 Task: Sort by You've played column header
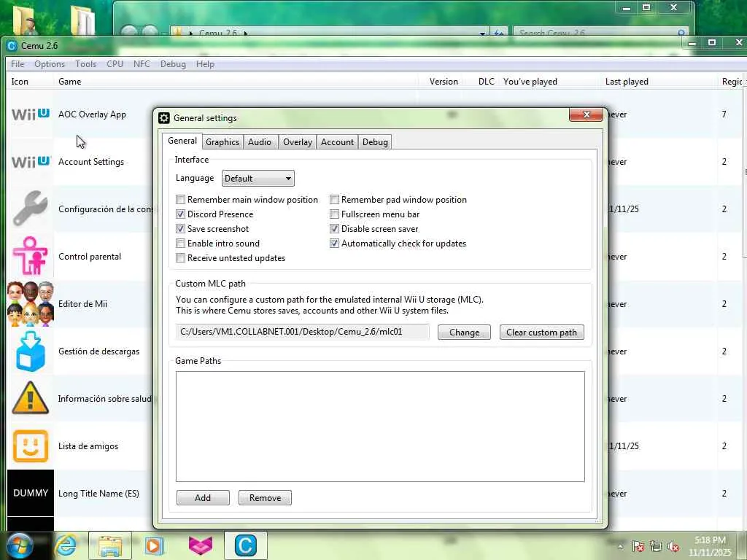tap(549, 82)
